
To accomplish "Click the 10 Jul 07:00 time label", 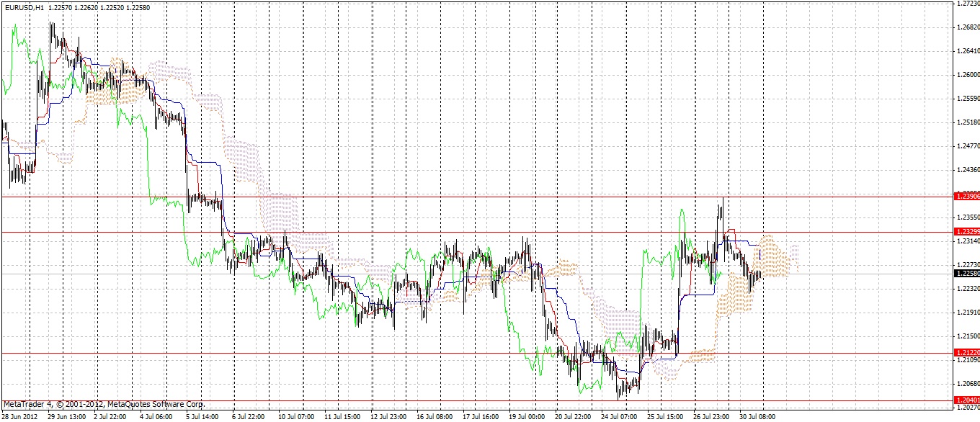I will point(296,416).
